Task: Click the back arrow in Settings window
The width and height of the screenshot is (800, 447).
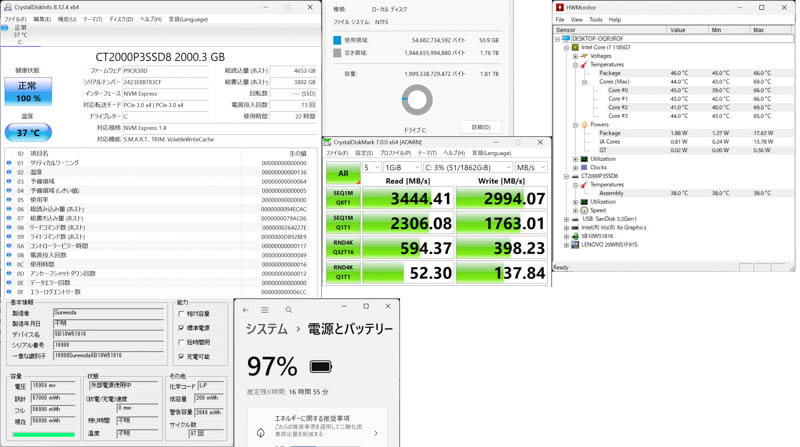Action: pyautogui.click(x=246, y=310)
